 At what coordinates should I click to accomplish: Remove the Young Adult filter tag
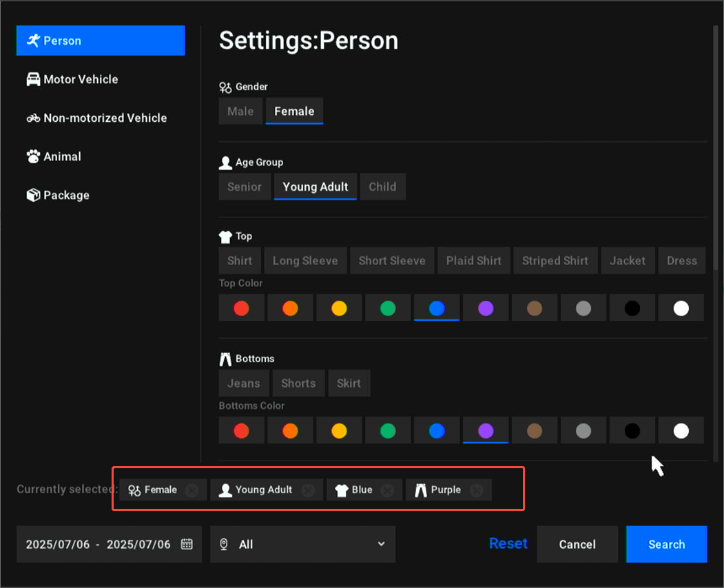pos(308,490)
